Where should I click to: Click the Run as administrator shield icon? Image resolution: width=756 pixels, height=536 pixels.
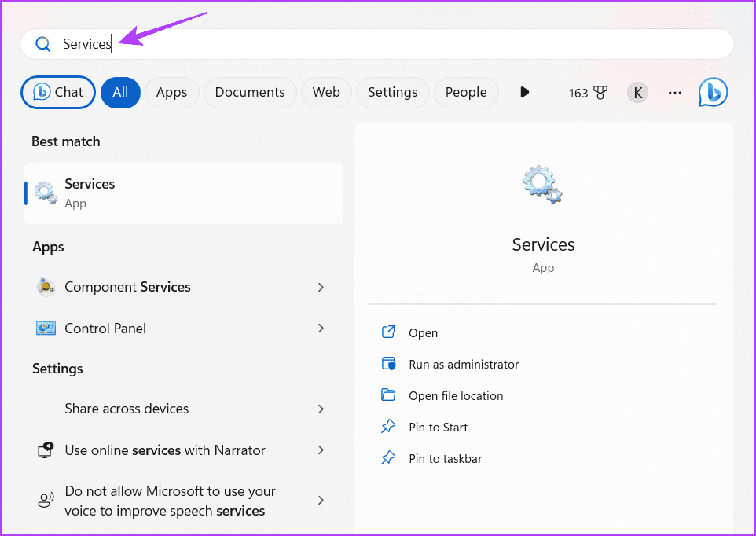point(388,364)
